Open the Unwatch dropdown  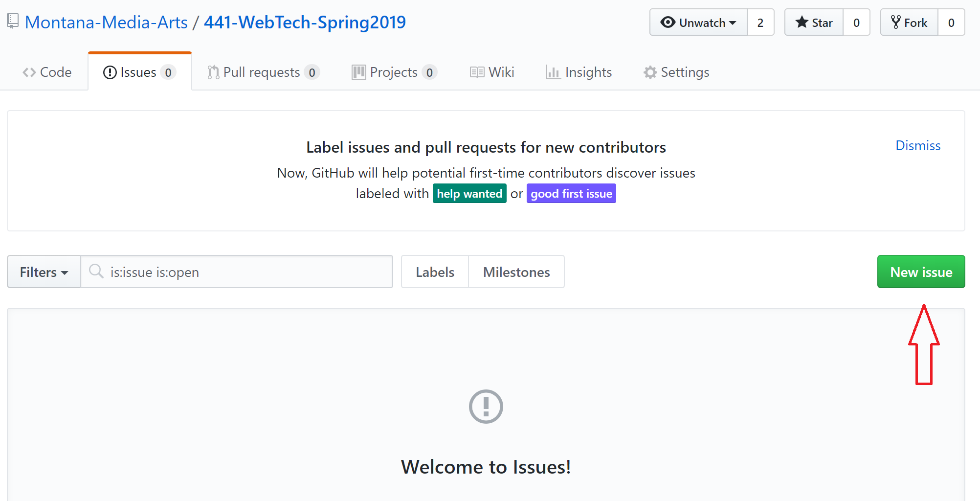(698, 23)
